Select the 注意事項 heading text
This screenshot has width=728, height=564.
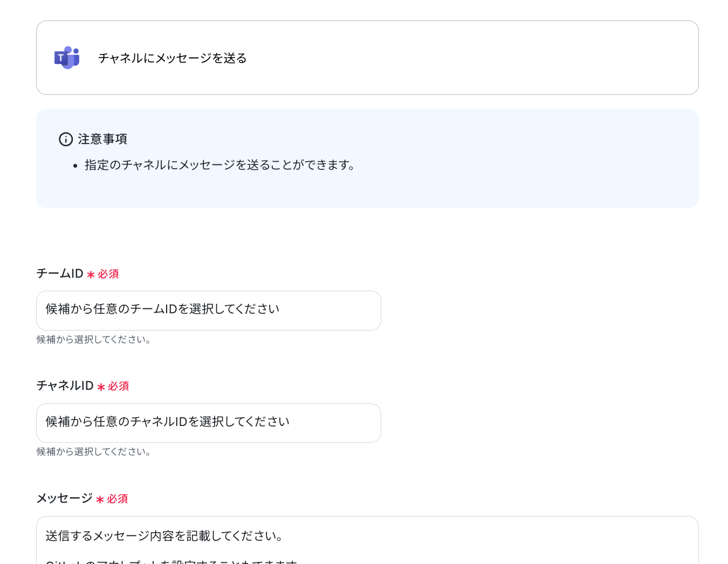[102, 139]
